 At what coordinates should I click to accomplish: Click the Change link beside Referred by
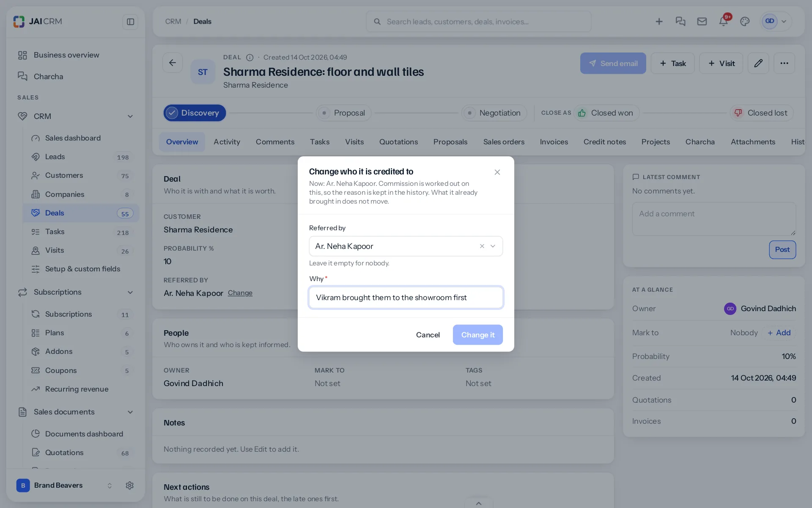pyautogui.click(x=240, y=293)
